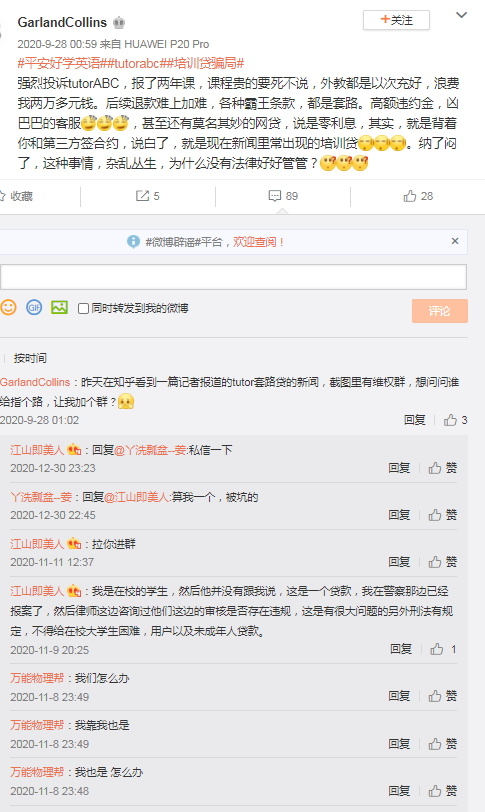Click the GIF icon under comment box
Screen dimensions: 485x812
coord(34,308)
